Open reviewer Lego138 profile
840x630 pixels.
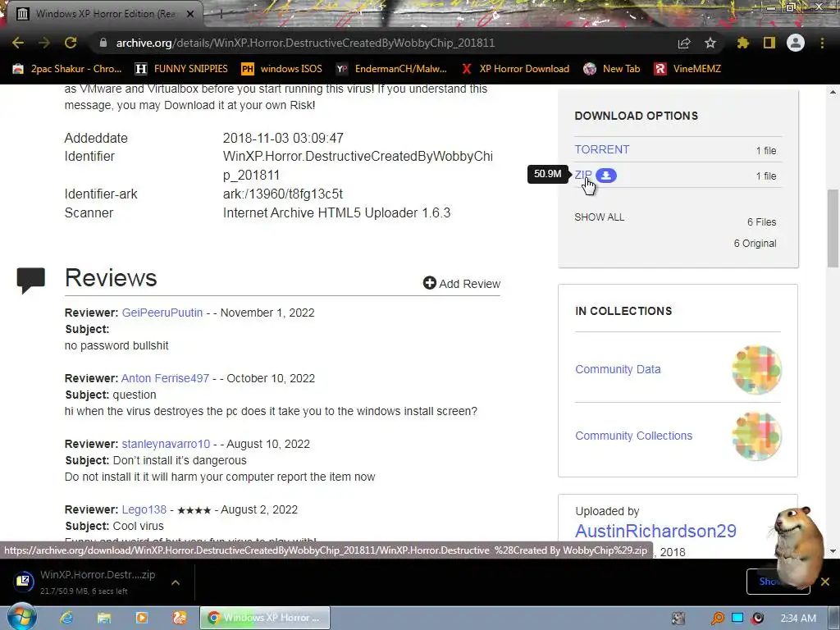point(144,509)
